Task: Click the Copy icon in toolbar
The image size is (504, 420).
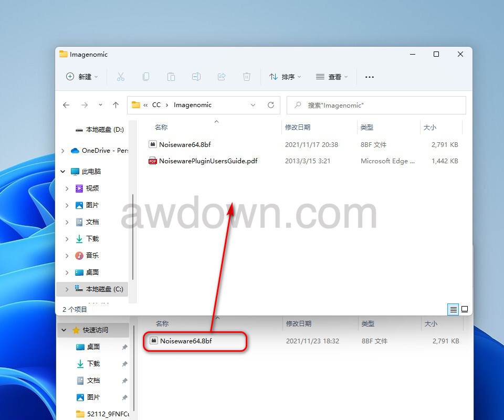Action: (146, 77)
